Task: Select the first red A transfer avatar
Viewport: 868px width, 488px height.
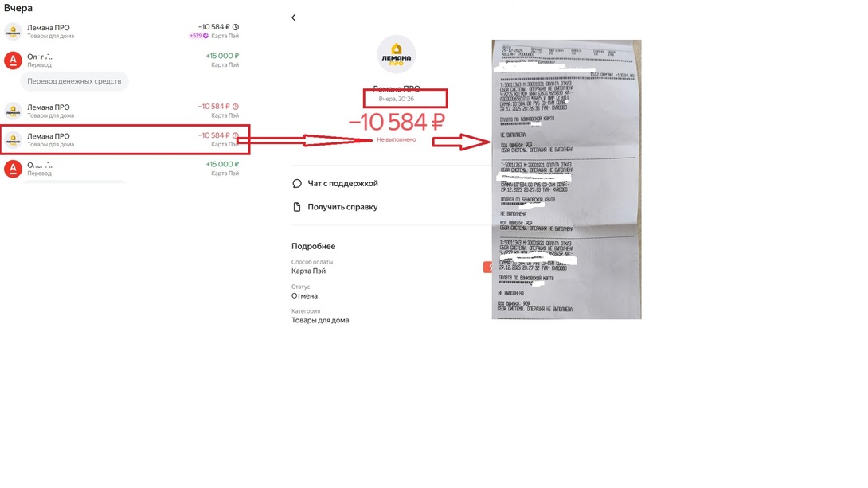Action: (x=14, y=60)
